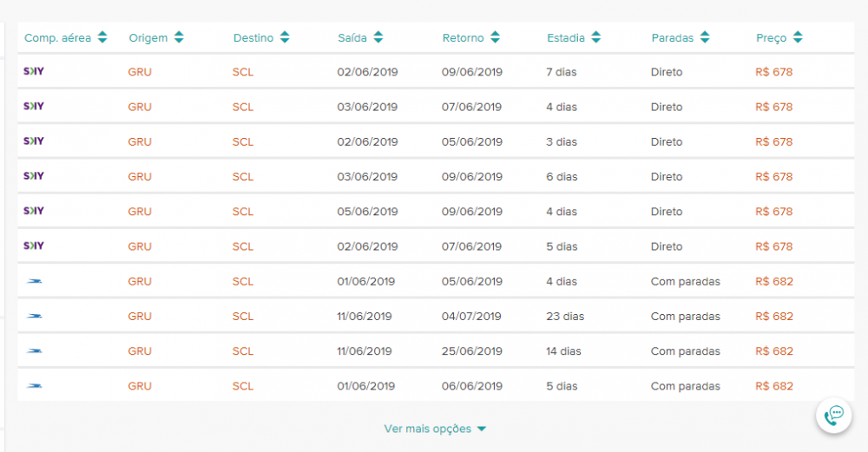Select R$ 682 price for 14 dias flight
The image size is (868, 452).
(x=773, y=351)
